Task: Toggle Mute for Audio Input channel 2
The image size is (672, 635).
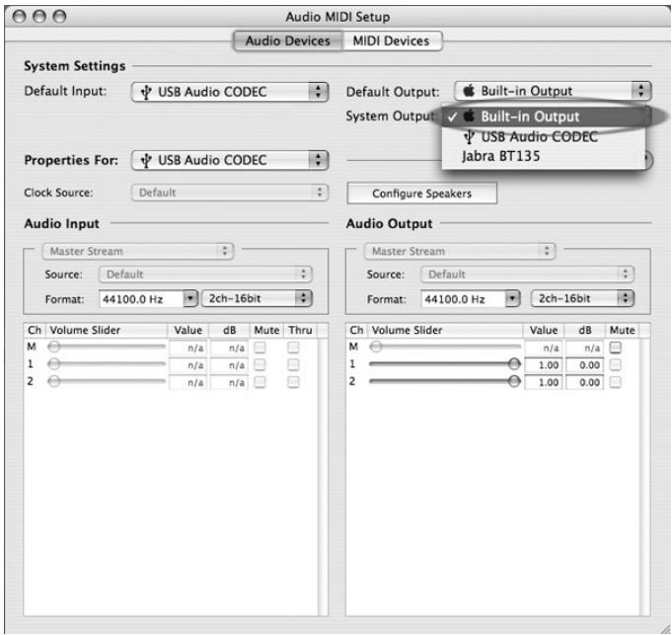Action: pos(260,382)
